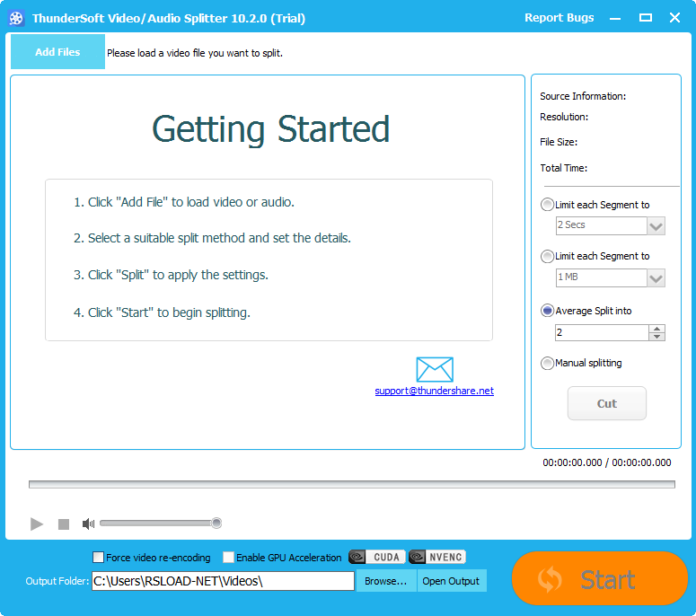The height and width of the screenshot is (616, 696).
Task: Mute audio with the speaker icon
Action: click(x=88, y=524)
